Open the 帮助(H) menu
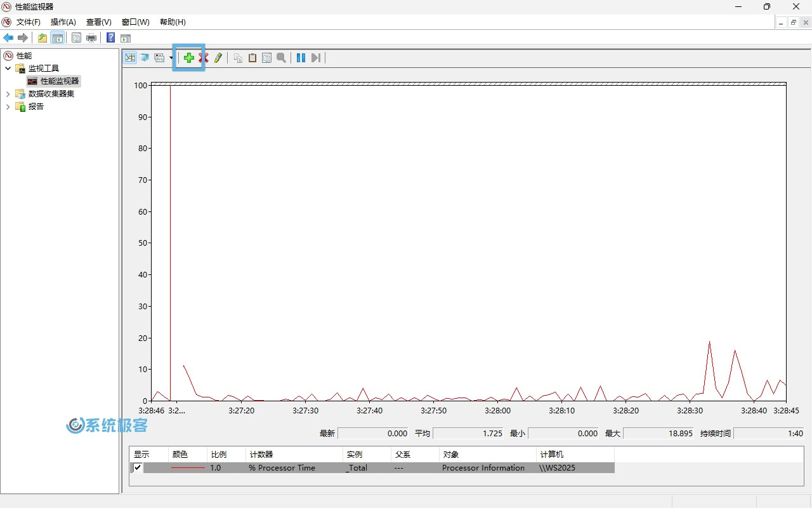 173,22
